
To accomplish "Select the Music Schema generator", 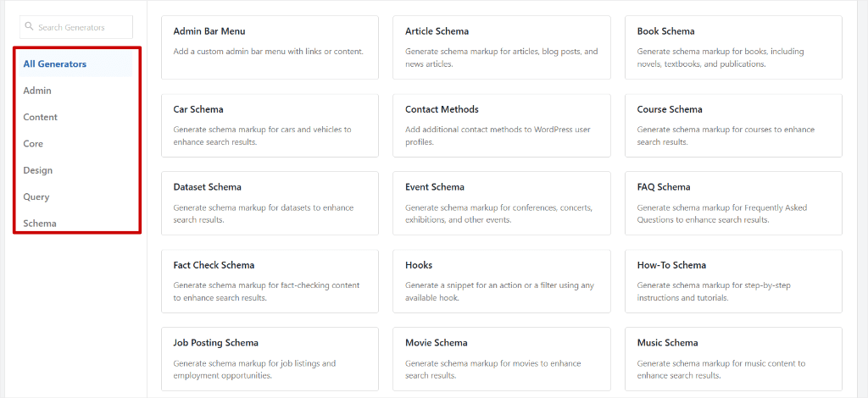I will 733,359.
